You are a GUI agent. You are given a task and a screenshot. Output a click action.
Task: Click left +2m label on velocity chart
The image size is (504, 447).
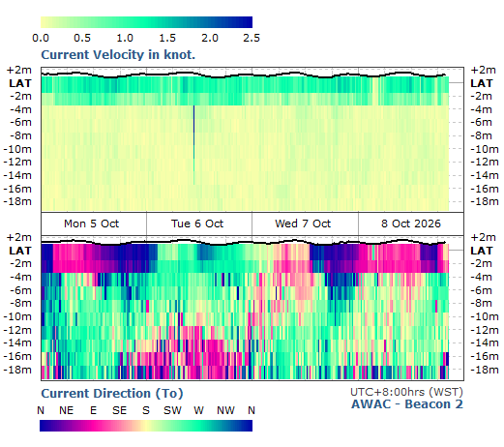point(19,70)
